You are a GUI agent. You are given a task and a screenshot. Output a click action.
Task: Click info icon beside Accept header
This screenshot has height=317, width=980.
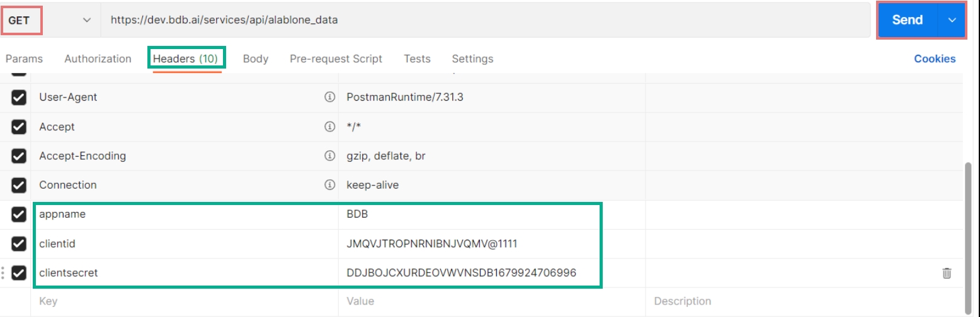(x=329, y=126)
